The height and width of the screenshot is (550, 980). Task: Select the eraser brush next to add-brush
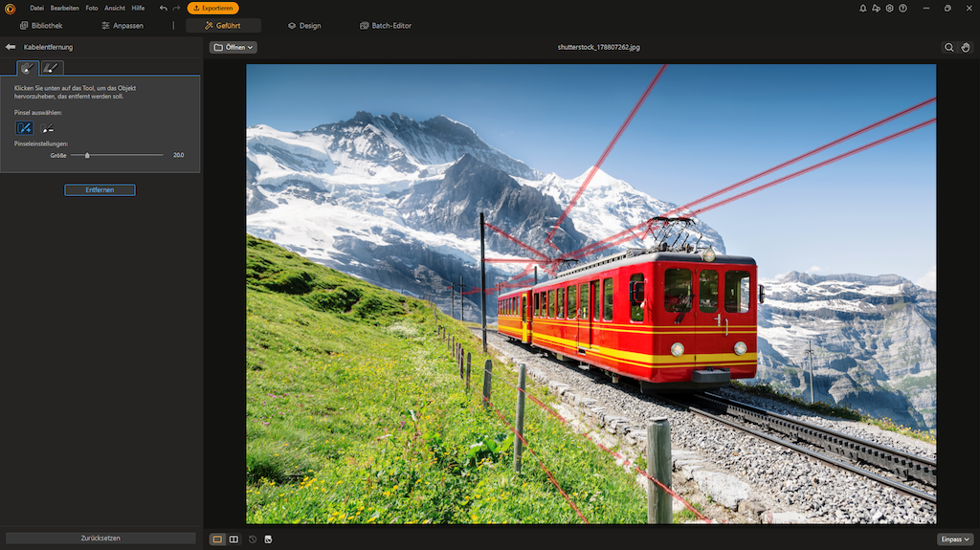pyautogui.click(x=48, y=128)
